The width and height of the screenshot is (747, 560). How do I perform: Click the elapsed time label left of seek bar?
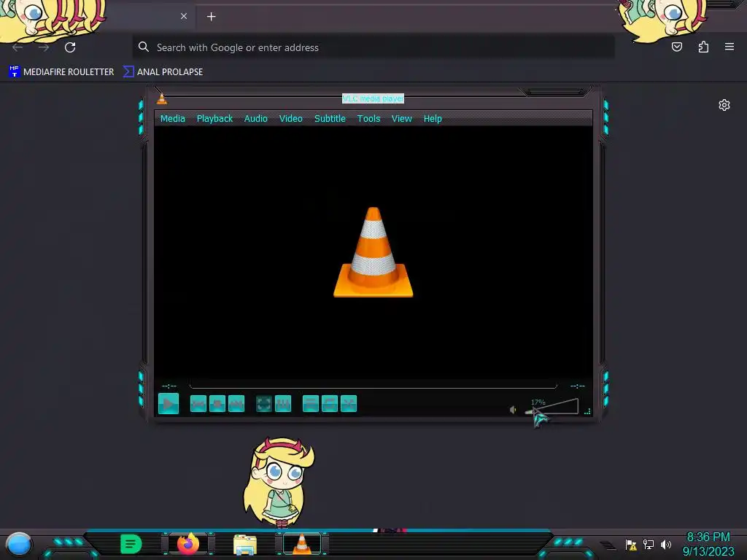point(169,386)
